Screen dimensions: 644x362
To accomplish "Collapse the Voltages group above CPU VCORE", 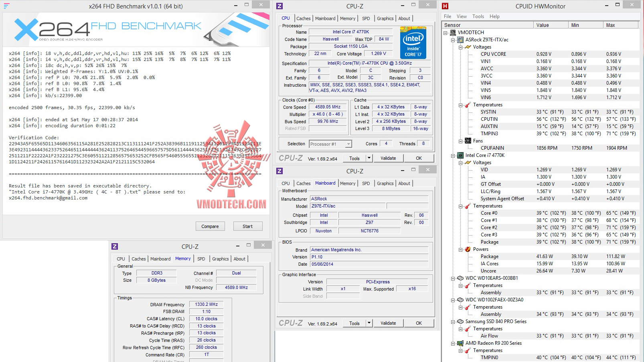I will 461,47.
